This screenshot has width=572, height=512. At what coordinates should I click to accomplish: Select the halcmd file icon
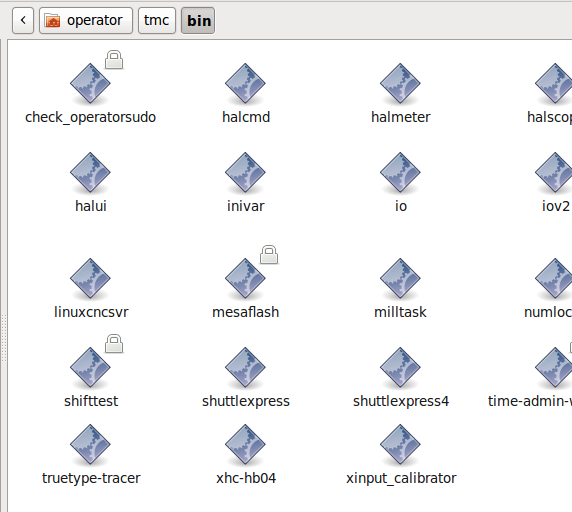coord(245,84)
